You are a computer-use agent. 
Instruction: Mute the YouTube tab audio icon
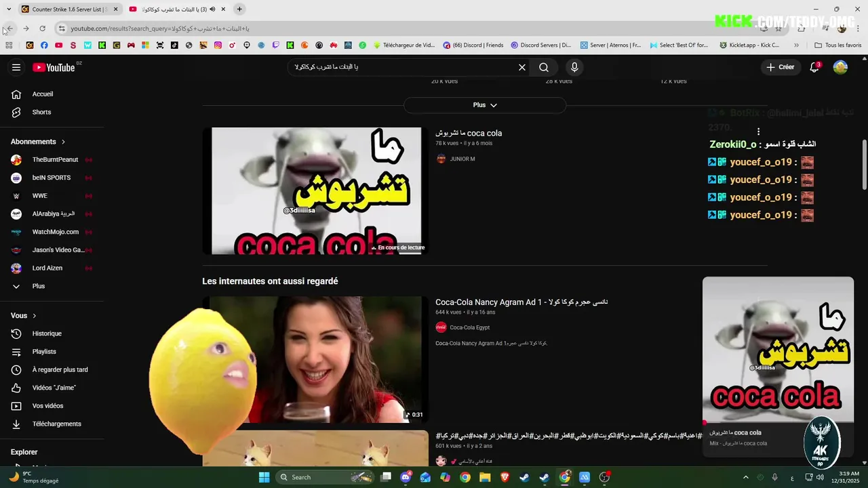[x=212, y=9]
